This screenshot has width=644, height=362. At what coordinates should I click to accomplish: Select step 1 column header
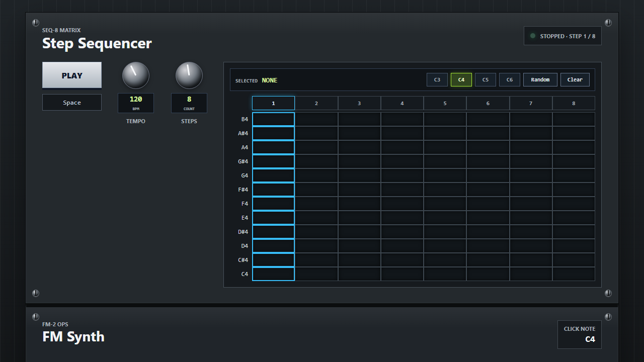(x=273, y=103)
